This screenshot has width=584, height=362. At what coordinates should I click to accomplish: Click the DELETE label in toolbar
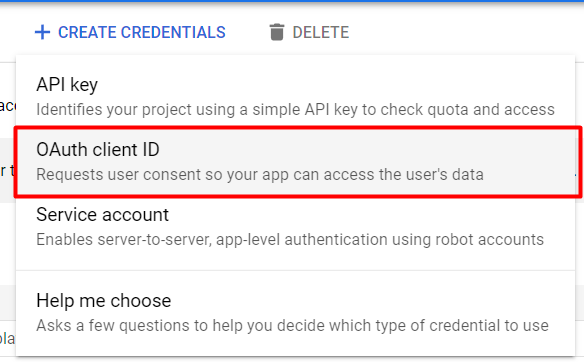pyautogui.click(x=321, y=32)
